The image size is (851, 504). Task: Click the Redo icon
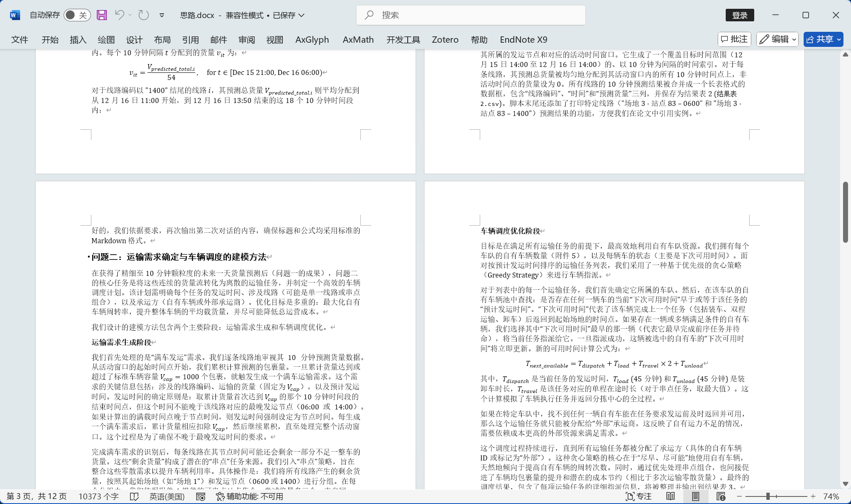click(x=144, y=15)
